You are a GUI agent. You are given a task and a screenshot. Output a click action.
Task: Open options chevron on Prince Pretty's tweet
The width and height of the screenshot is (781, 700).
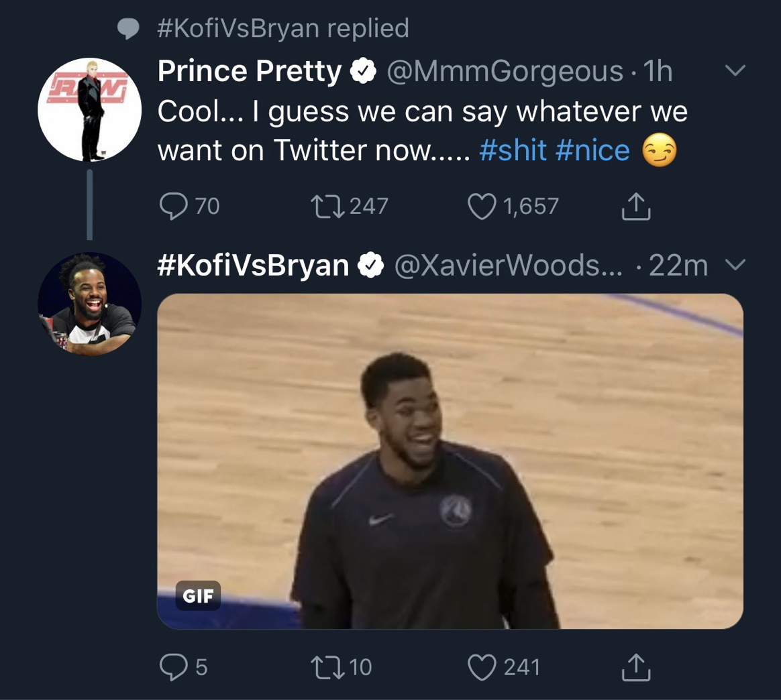pos(736,70)
